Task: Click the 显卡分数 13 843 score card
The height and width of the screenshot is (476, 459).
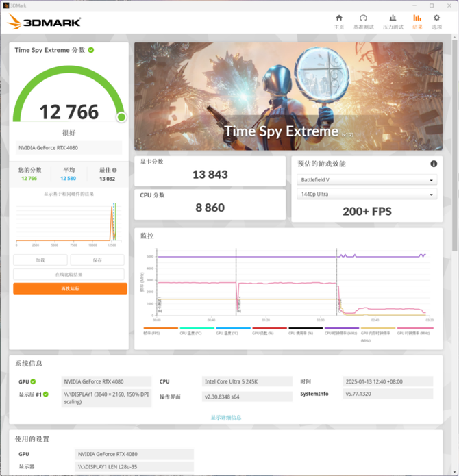Action: [210, 171]
